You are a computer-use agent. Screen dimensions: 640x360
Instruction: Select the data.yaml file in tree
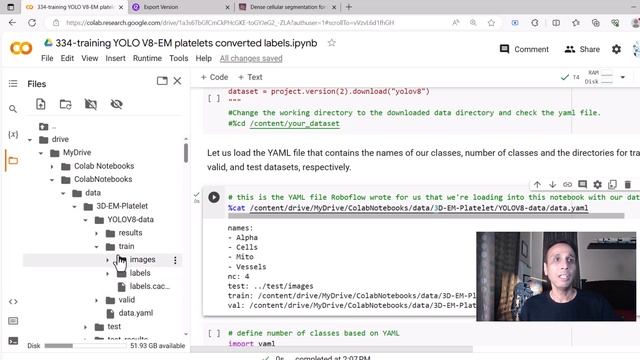(135, 313)
